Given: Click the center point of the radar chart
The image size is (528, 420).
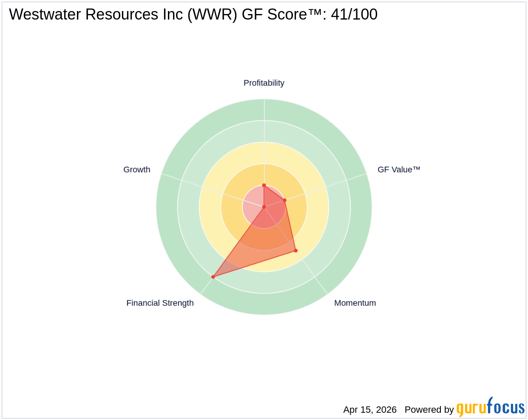Looking at the screenshot, I should tap(264, 206).
